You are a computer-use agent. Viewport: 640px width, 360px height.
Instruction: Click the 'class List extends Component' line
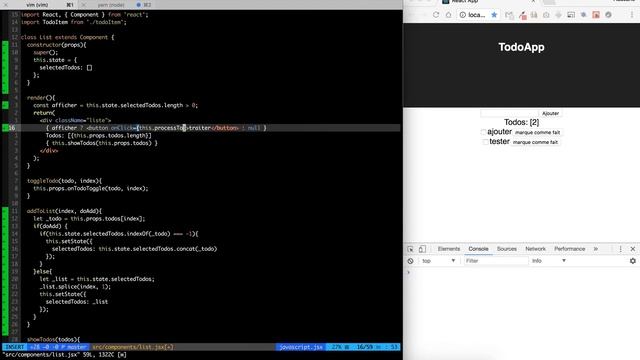(67, 37)
